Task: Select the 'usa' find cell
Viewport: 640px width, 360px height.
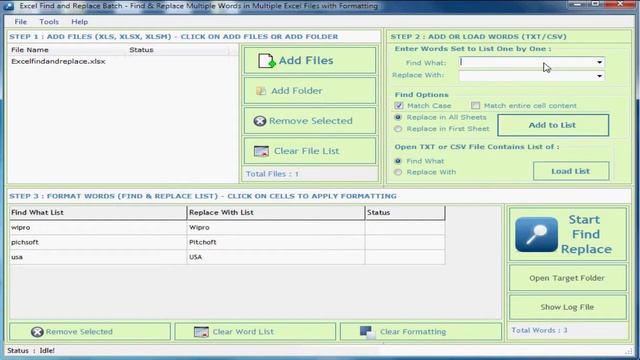Action: (98, 257)
